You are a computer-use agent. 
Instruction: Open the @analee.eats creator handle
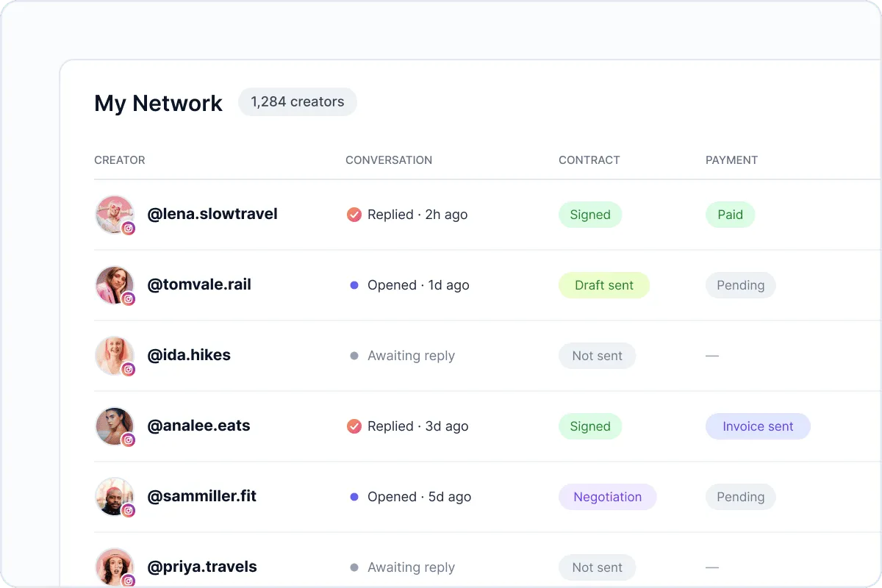click(198, 426)
